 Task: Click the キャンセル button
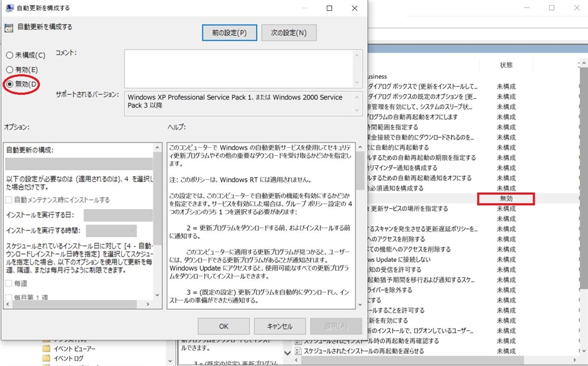click(x=280, y=326)
